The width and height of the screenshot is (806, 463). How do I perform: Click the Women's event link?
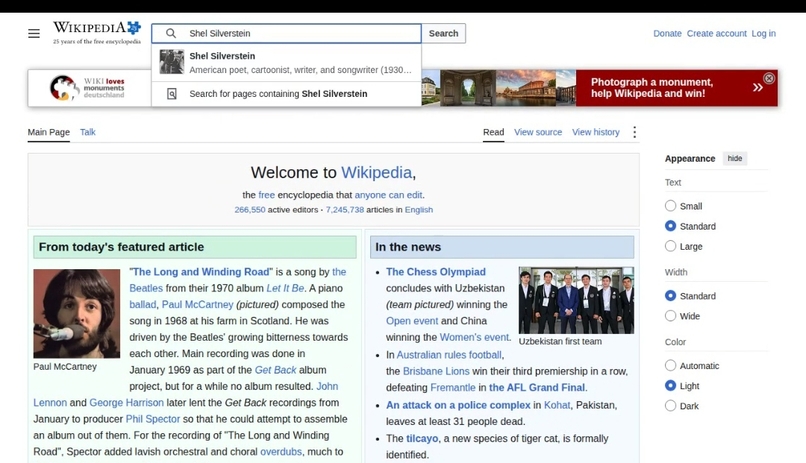click(x=474, y=338)
